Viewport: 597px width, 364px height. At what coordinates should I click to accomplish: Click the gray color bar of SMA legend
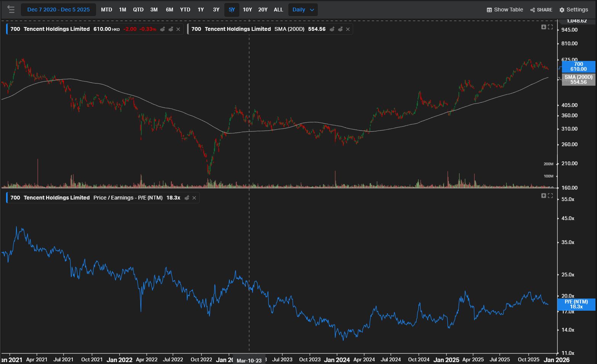(188, 29)
